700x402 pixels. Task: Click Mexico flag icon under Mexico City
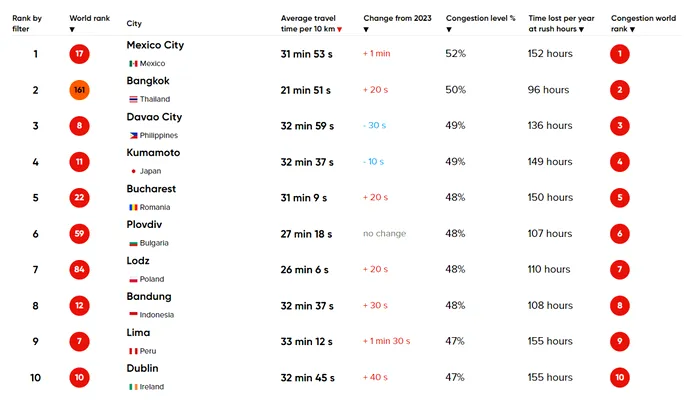(132, 63)
